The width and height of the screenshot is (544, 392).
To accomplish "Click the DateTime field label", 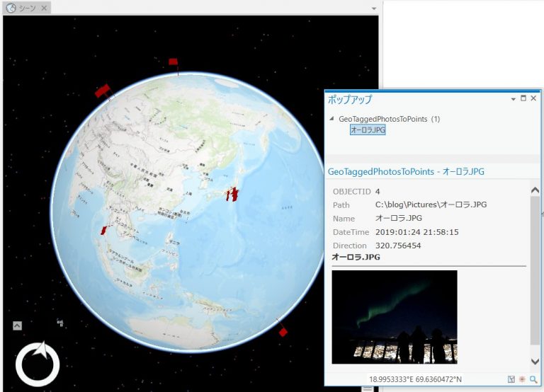I will [351, 232].
